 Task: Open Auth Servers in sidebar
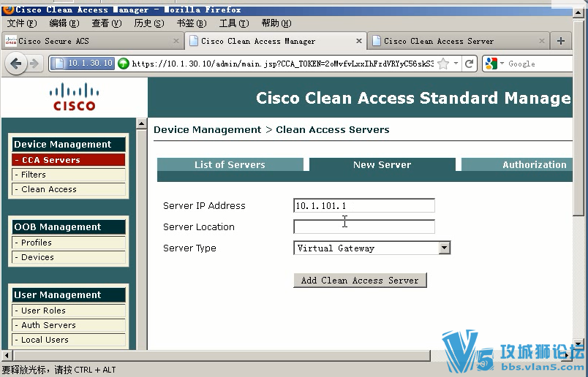coord(68,325)
